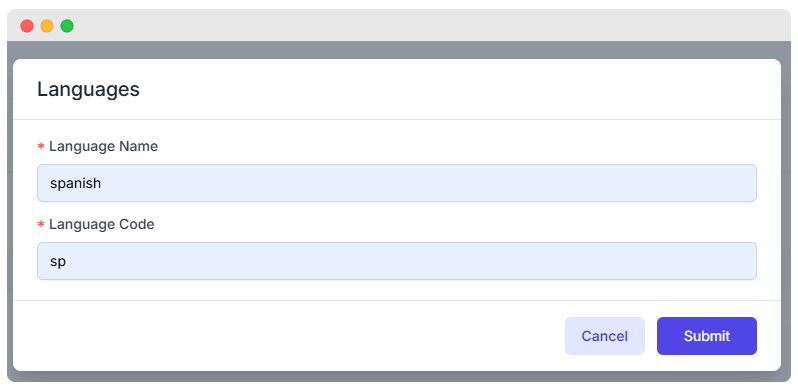Maximize window using green button
Viewport: 798px width, 391px height.
click(67, 26)
